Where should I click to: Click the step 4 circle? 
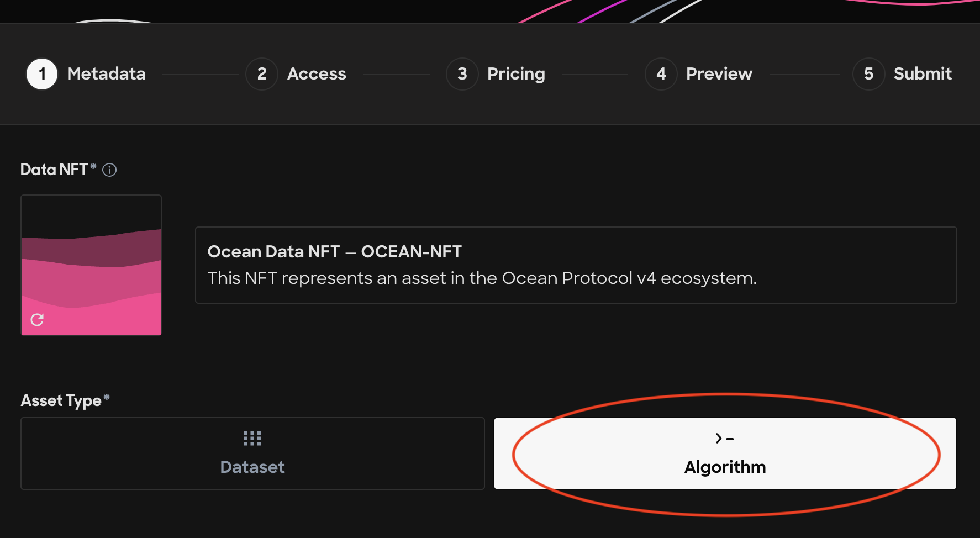pyautogui.click(x=661, y=74)
